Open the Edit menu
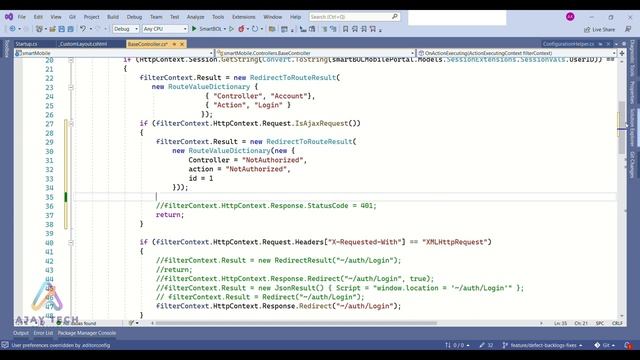This screenshot has width=640, height=360. coord(38,17)
